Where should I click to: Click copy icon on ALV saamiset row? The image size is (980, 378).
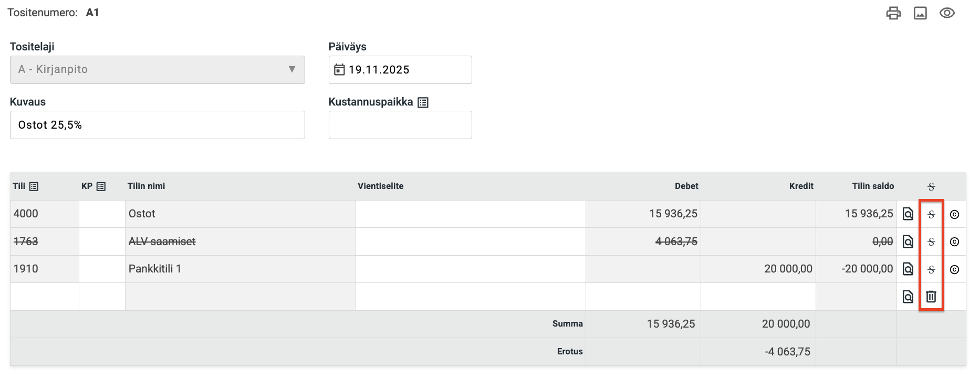[955, 241]
